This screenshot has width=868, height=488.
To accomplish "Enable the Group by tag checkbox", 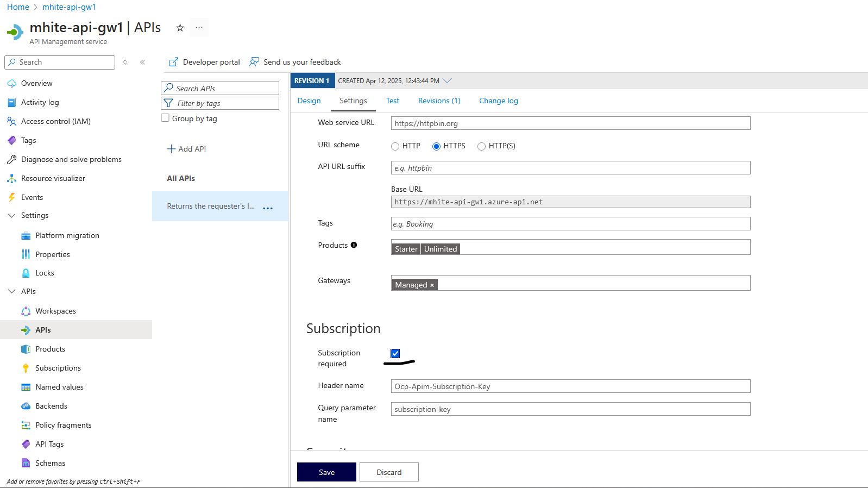I will click(x=166, y=118).
